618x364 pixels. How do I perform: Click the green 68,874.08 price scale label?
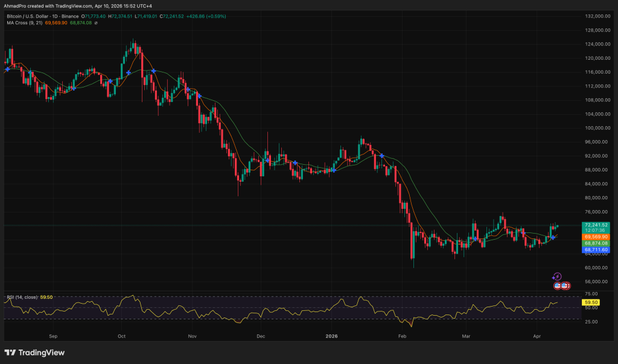click(x=596, y=243)
